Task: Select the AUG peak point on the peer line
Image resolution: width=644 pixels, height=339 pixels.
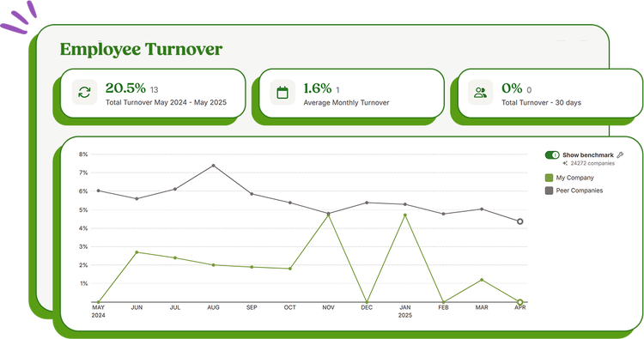Action: pos(213,166)
